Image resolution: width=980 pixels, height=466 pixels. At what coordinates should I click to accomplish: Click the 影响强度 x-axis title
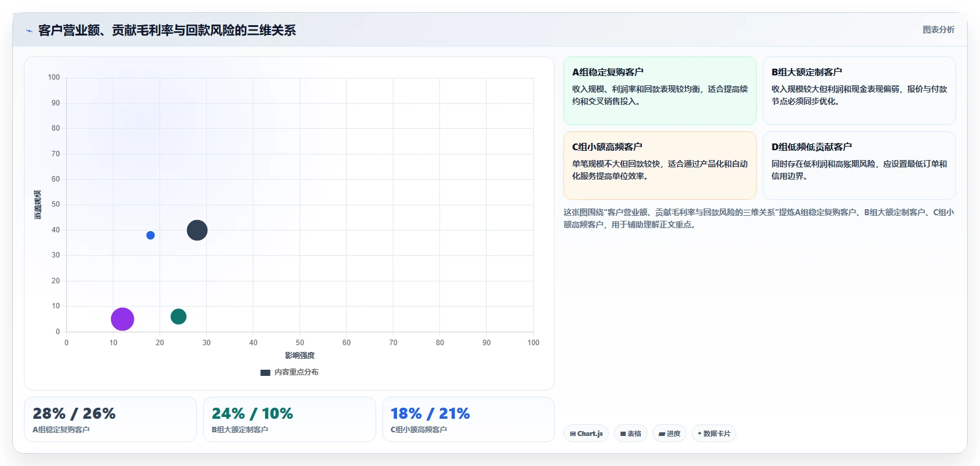(299, 356)
